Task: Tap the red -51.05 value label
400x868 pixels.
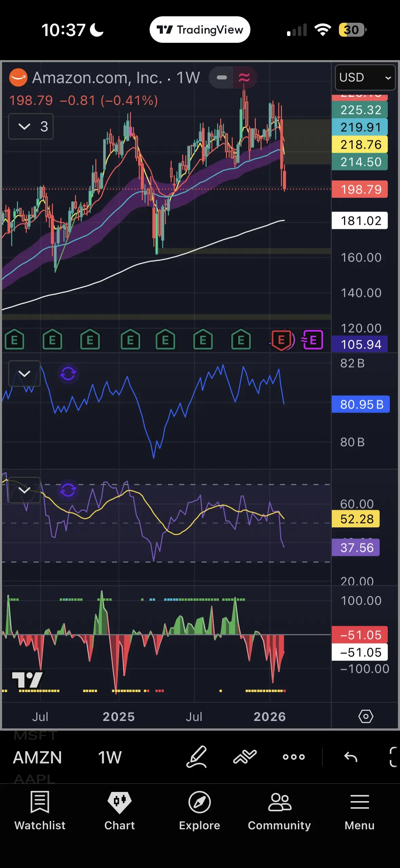Action: tap(360, 635)
